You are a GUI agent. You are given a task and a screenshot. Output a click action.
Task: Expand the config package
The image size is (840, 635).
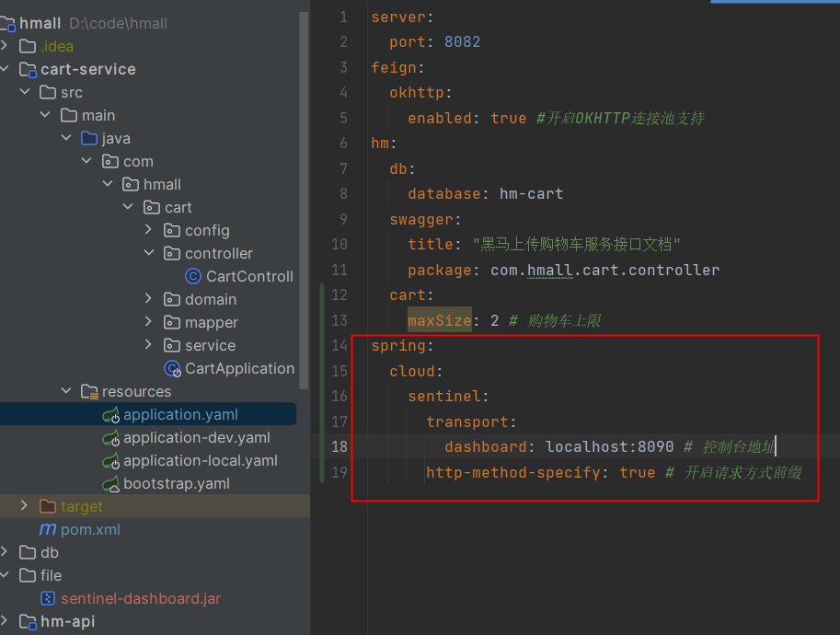149,230
